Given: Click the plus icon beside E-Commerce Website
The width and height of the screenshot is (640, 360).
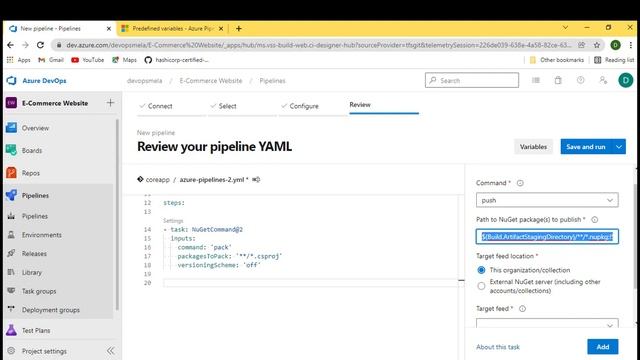Looking at the screenshot, I should click(110, 103).
